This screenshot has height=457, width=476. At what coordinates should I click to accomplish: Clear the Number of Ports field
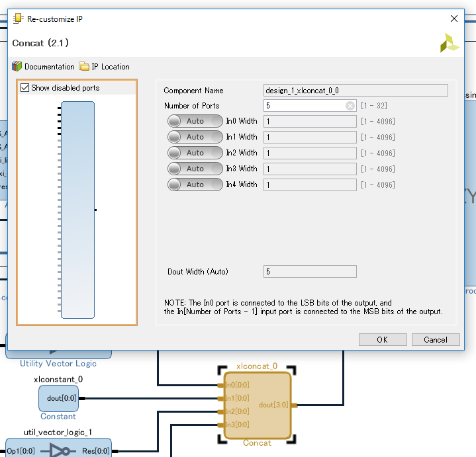point(350,106)
